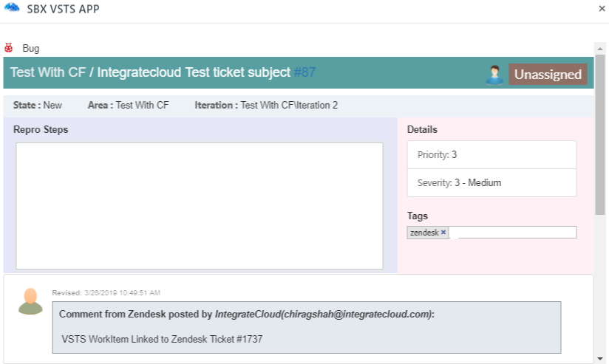Image resolution: width=609 pixels, height=364 pixels.
Task: Click the "Repro Steps" heading
Action: pos(41,130)
